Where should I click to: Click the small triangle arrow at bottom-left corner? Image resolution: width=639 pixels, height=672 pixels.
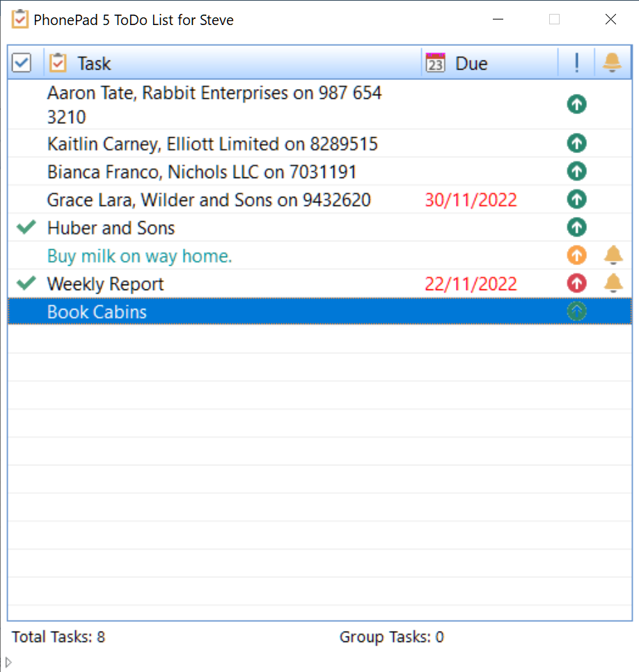pos(8,662)
